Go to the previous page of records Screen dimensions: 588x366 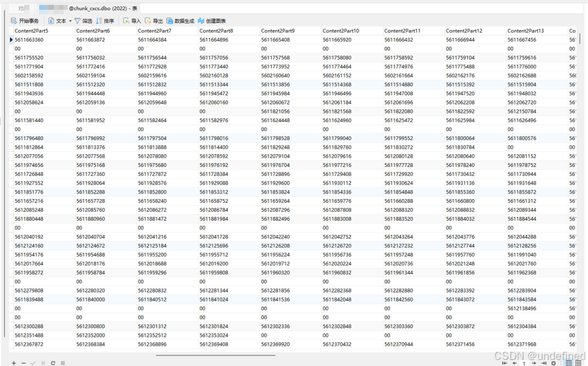click(515, 363)
